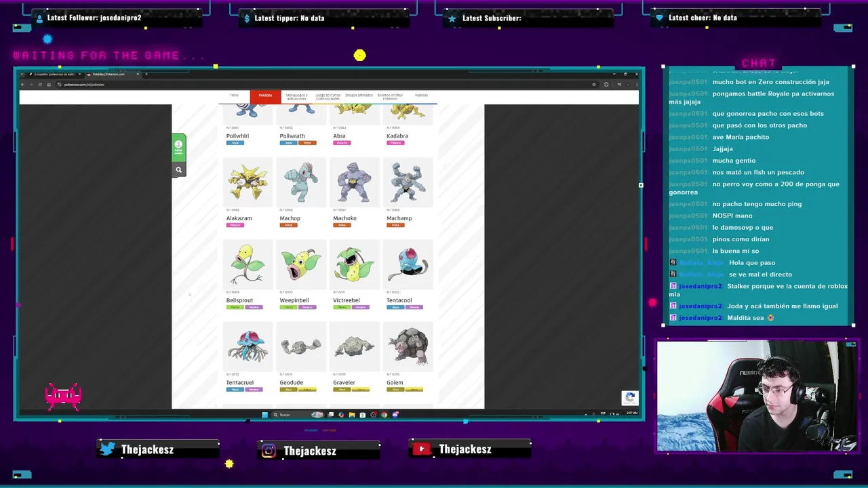Click the Latest Follower person icon
Screen dimensions: 868x488
39,18
